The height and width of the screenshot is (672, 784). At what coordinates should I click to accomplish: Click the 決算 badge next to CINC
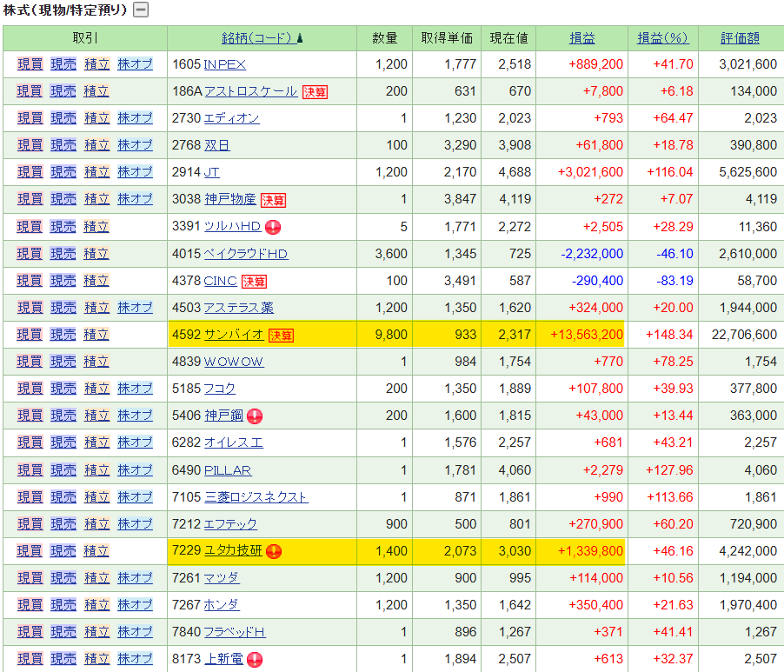coord(254,282)
